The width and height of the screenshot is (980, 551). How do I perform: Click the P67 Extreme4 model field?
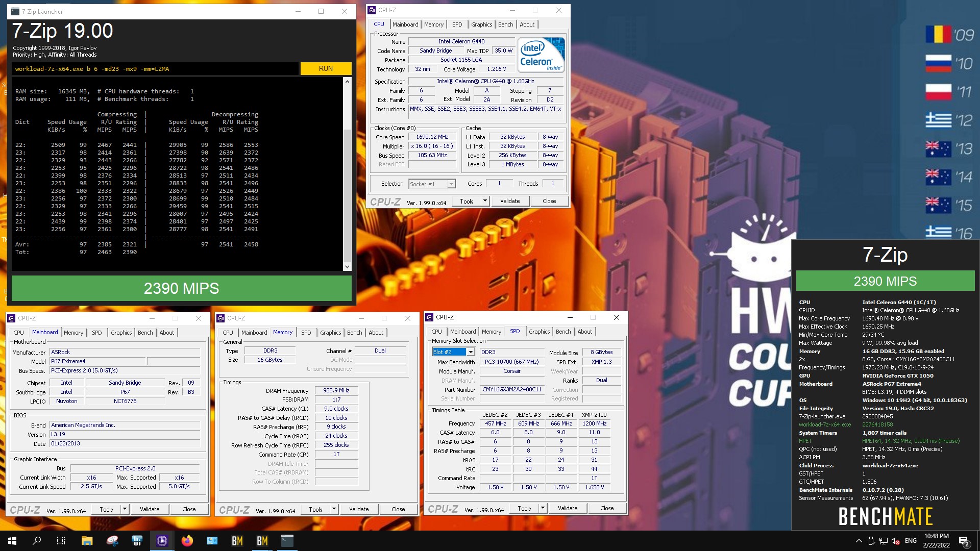pos(98,361)
